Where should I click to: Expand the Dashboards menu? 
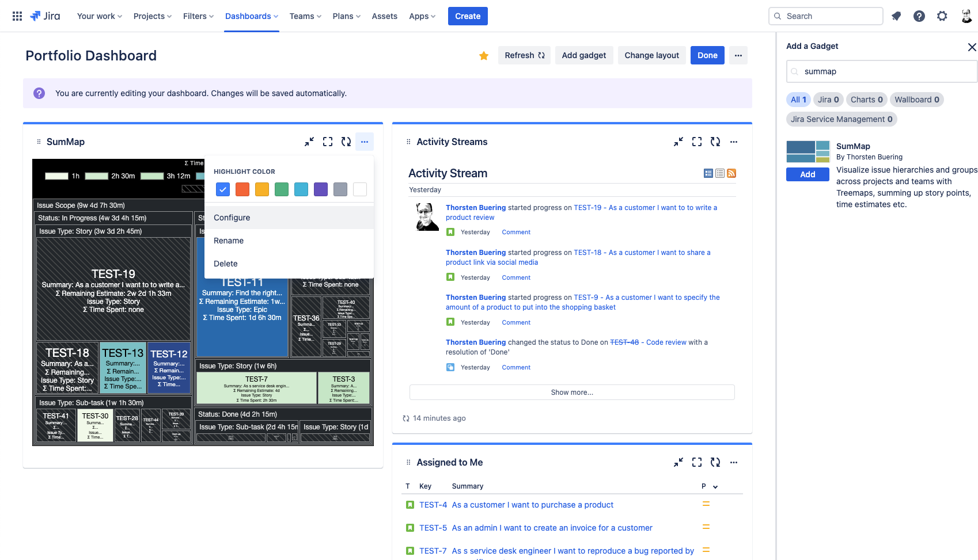[x=252, y=16]
